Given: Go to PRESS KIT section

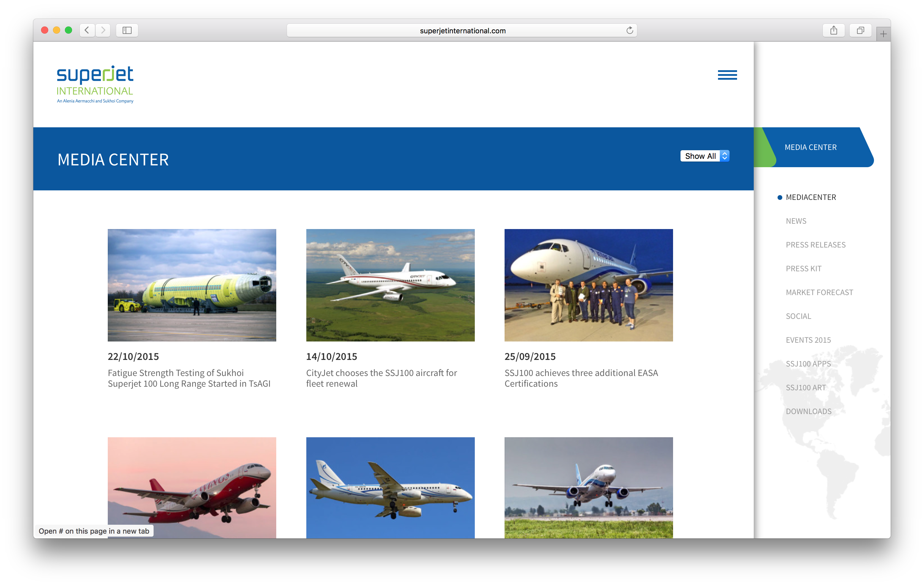Looking at the screenshot, I should (803, 269).
